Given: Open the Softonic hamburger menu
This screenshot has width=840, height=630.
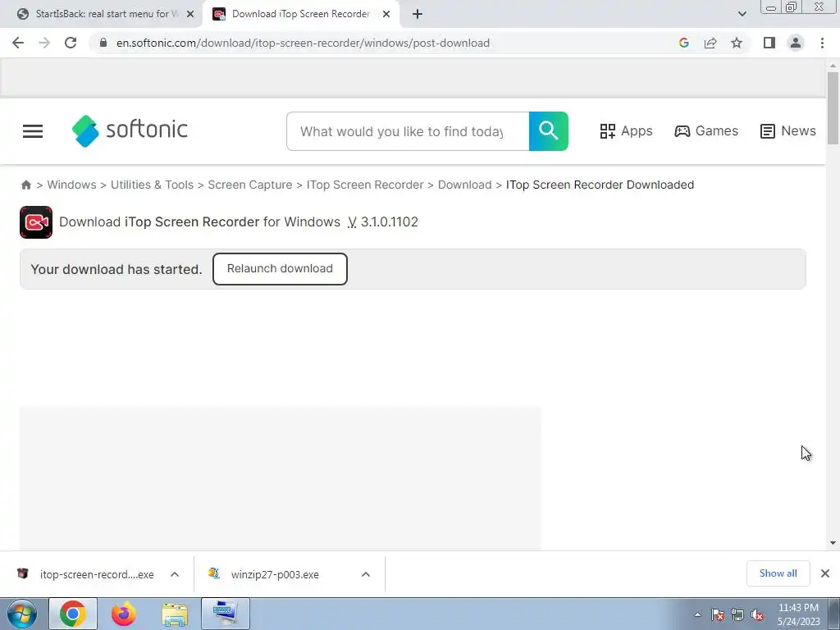Looking at the screenshot, I should click(33, 130).
